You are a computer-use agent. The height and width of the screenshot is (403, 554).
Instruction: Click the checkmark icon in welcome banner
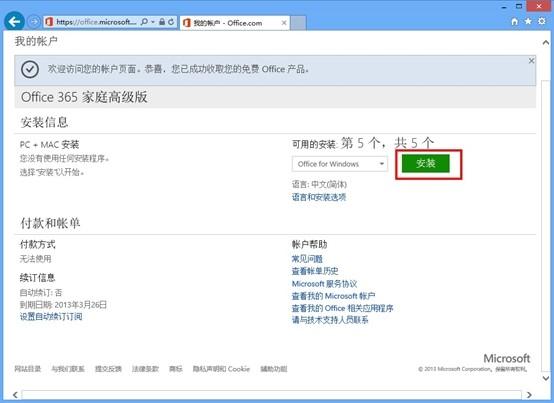point(30,69)
